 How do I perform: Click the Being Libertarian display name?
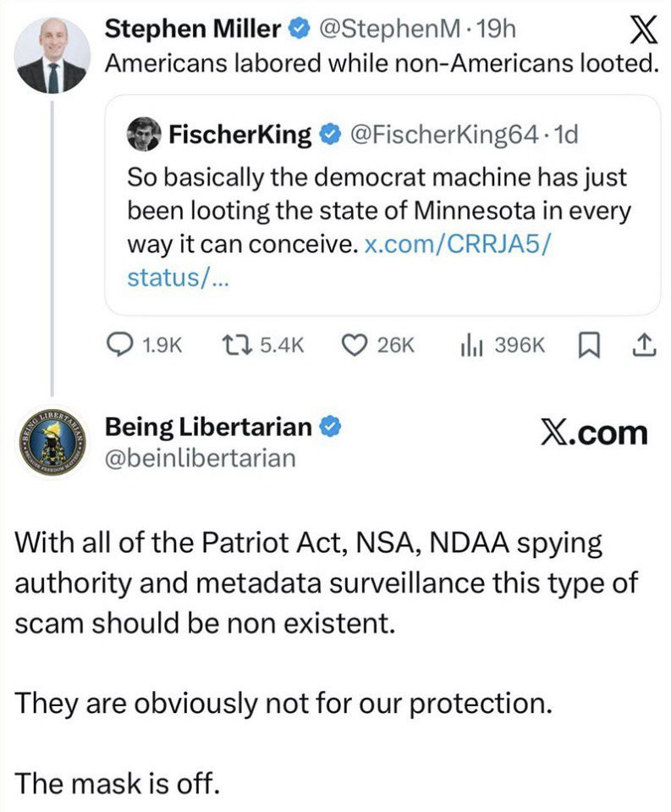(x=208, y=428)
